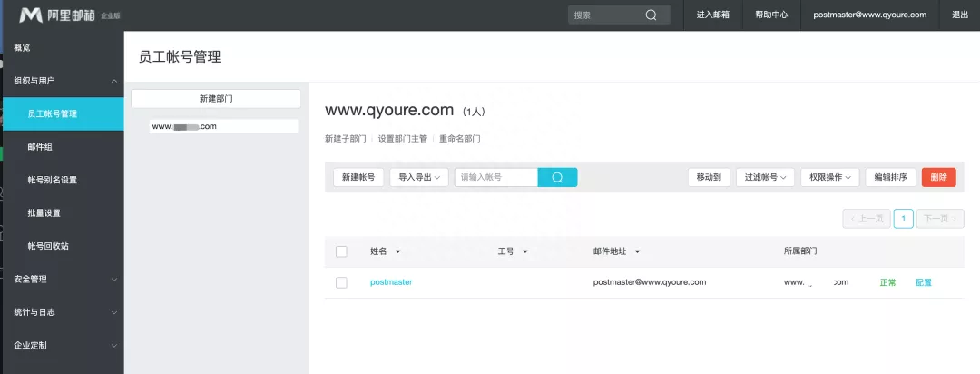The width and height of the screenshot is (980, 374).
Task: Check the postmaster row checkbox
Action: pyautogui.click(x=341, y=282)
